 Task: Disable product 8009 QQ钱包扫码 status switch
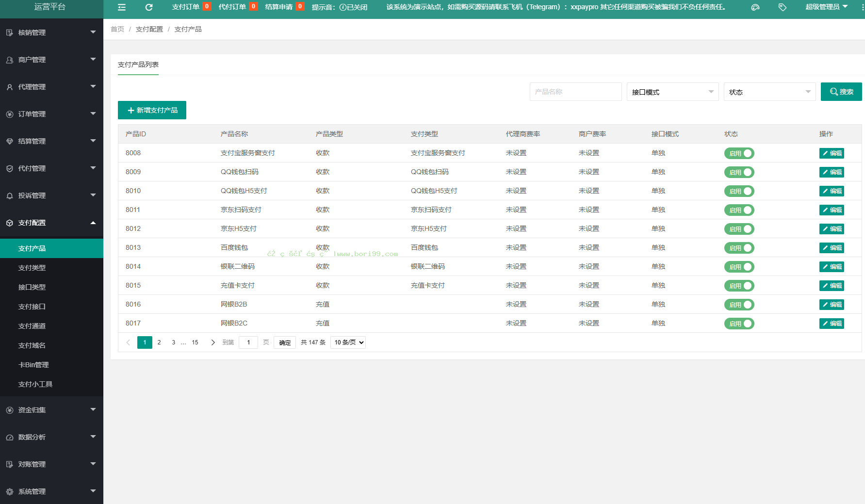click(x=739, y=172)
